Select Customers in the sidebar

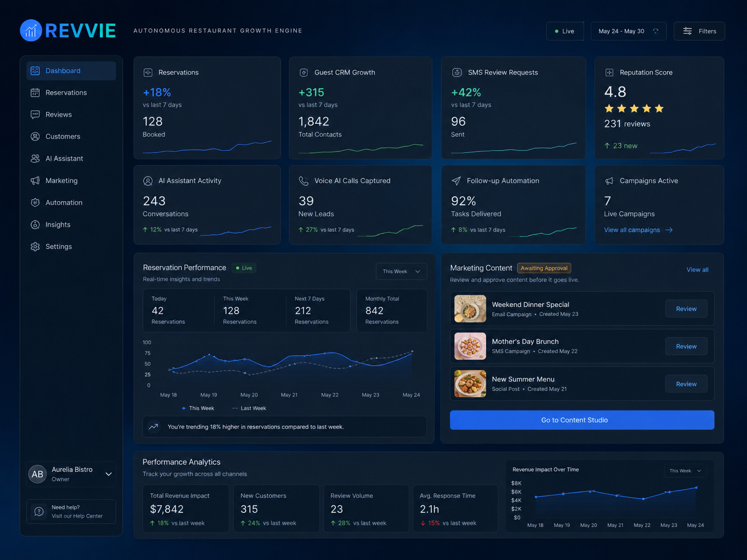pos(71,137)
